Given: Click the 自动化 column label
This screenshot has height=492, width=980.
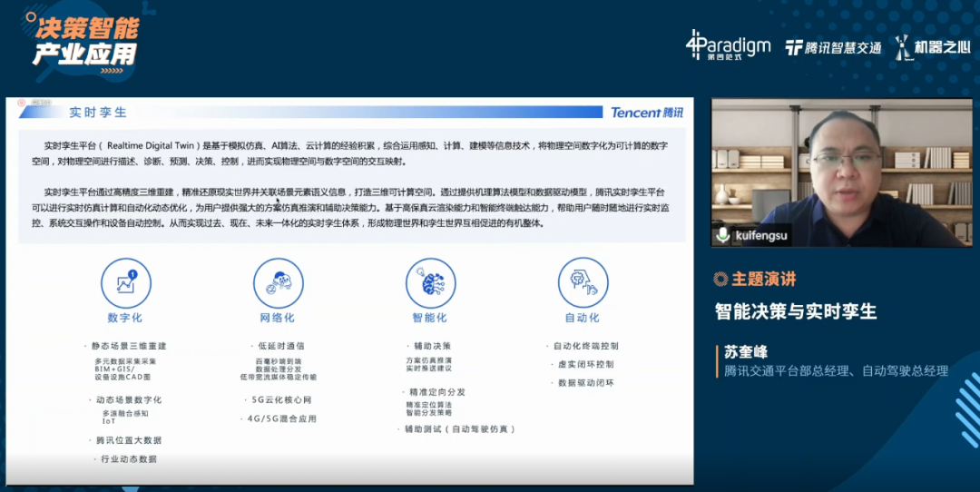Looking at the screenshot, I should pyautogui.click(x=583, y=318).
